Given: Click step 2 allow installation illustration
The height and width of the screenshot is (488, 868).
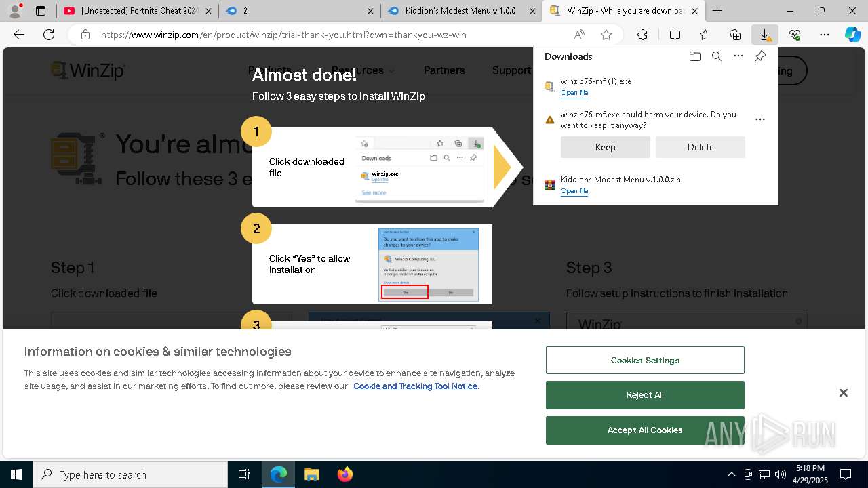Looking at the screenshot, I should pyautogui.click(x=429, y=265).
